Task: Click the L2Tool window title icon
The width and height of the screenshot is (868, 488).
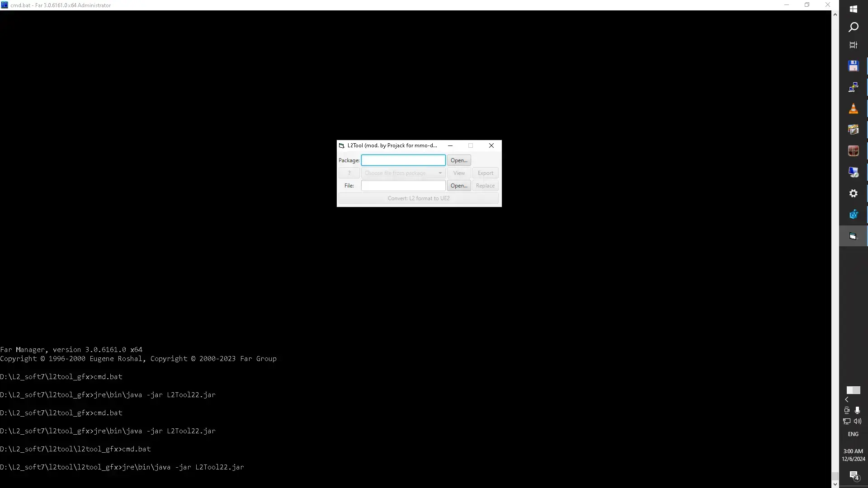Action: click(342, 145)
